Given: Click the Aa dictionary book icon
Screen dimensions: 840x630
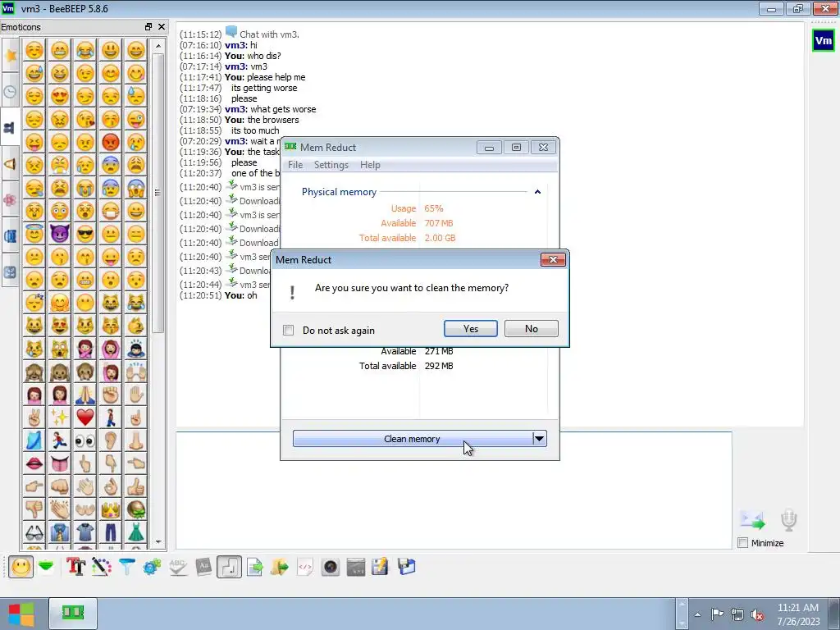Looking at the screenshot, I should [203, 567].
